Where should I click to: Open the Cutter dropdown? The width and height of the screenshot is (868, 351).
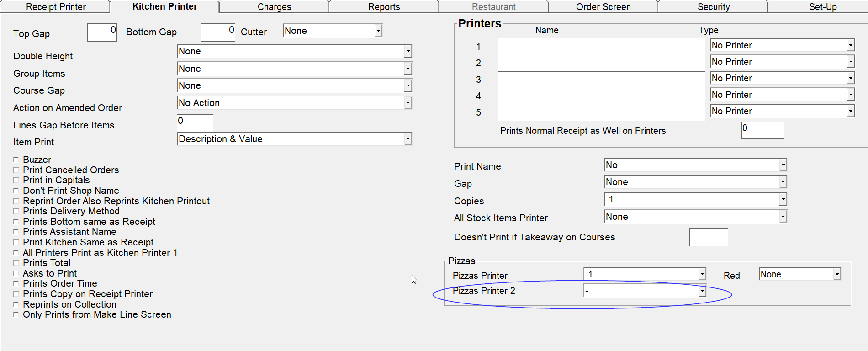[x=378, y=31]
